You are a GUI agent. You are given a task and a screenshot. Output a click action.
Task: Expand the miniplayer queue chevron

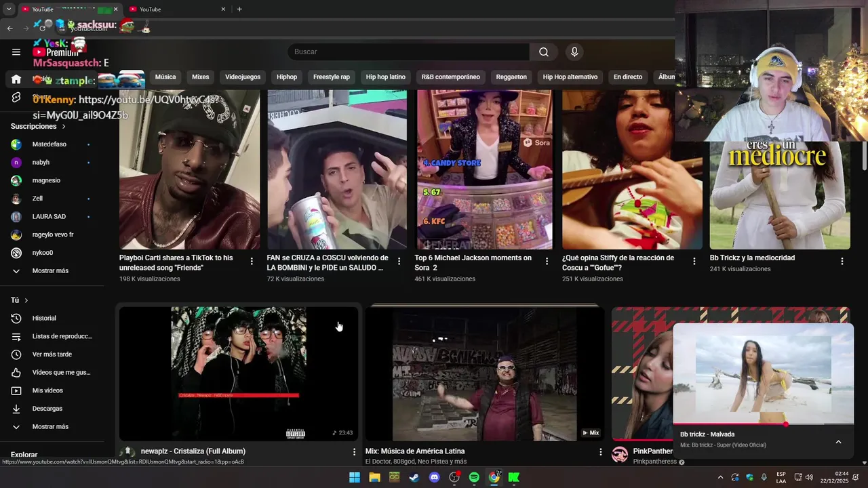click(838, 442)
